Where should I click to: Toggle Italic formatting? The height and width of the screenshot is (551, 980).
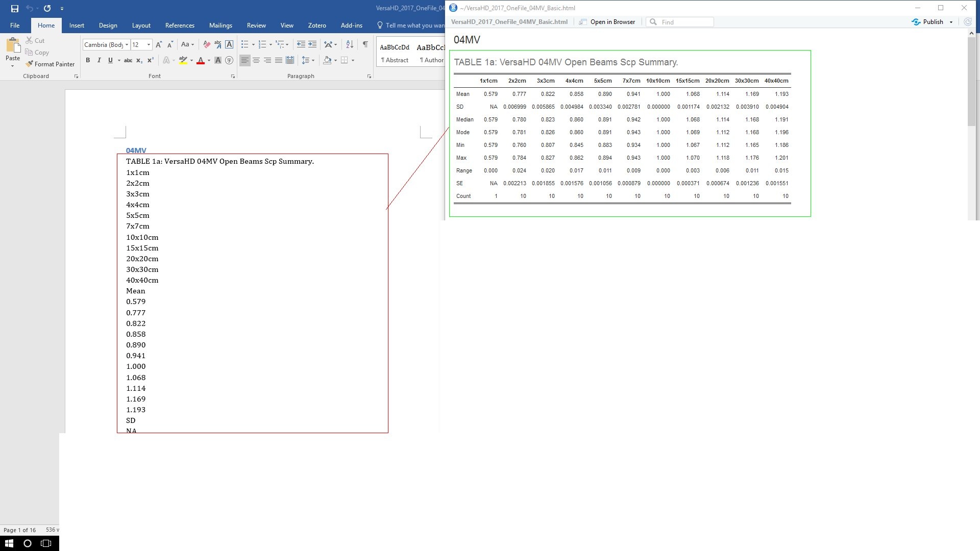[99, 60]
